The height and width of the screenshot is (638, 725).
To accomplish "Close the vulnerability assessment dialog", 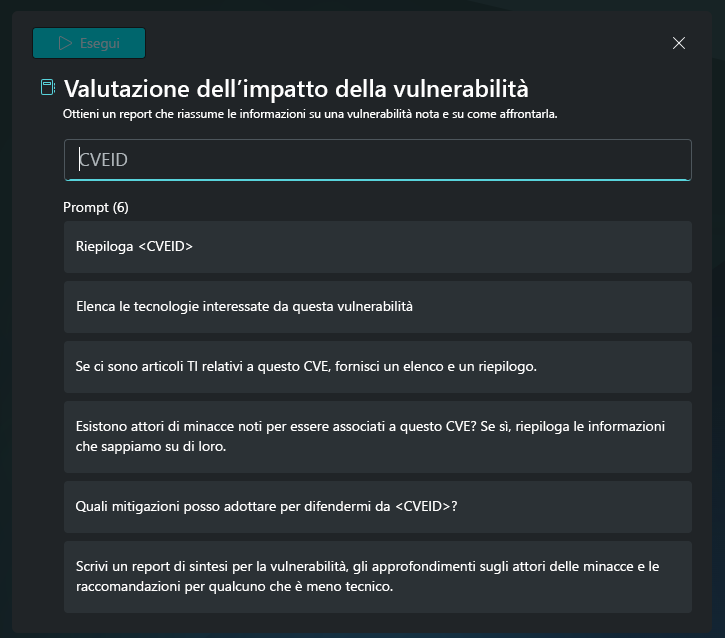I will [679, 43].
